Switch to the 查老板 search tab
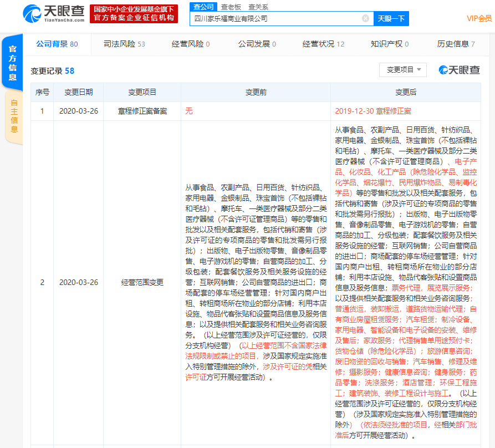The image size is (495, 448). 230,7
